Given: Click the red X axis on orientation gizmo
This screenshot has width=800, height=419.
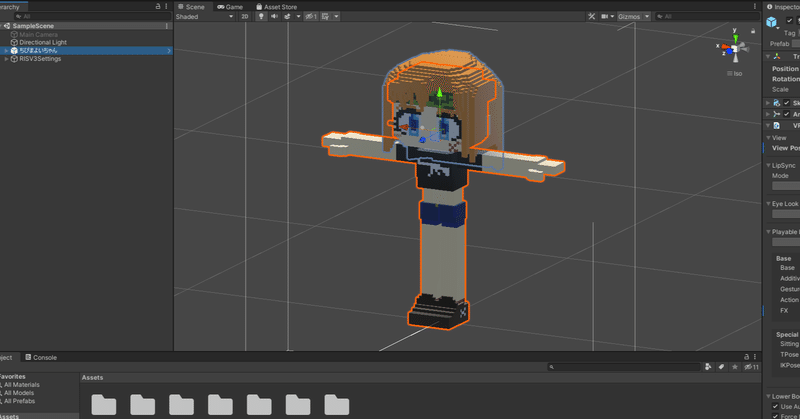Looking at the screenshot, I should tap(725, 46).
